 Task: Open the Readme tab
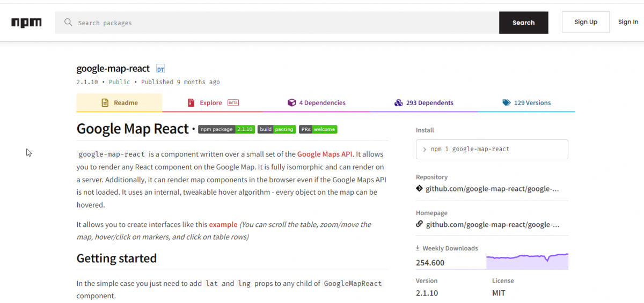tap(120, 103)
